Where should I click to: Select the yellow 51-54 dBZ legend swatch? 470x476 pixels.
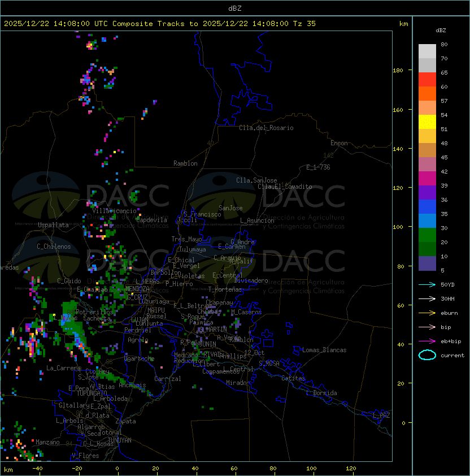click(x=427, y=122)
